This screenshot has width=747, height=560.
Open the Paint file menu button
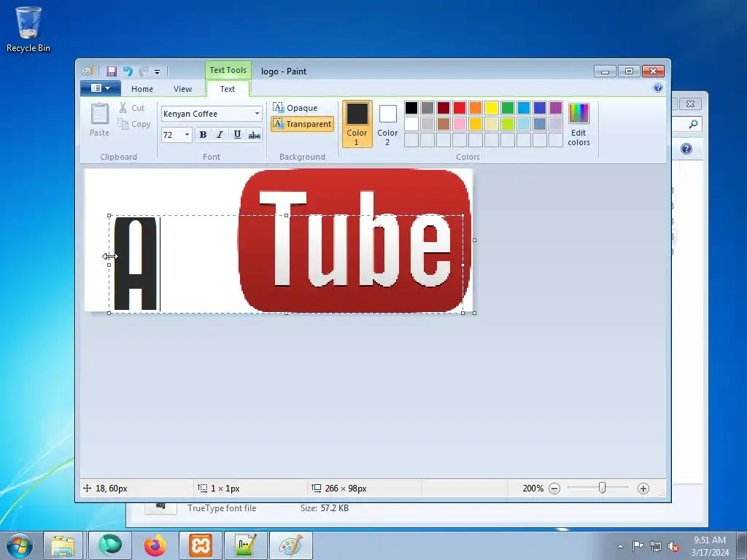tap(100, 88)
